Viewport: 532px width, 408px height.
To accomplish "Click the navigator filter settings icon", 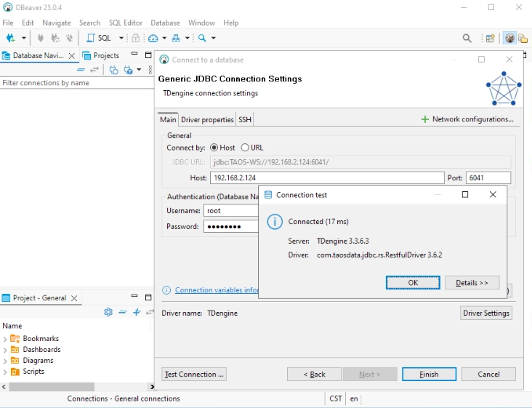I will tap(128, 70).
